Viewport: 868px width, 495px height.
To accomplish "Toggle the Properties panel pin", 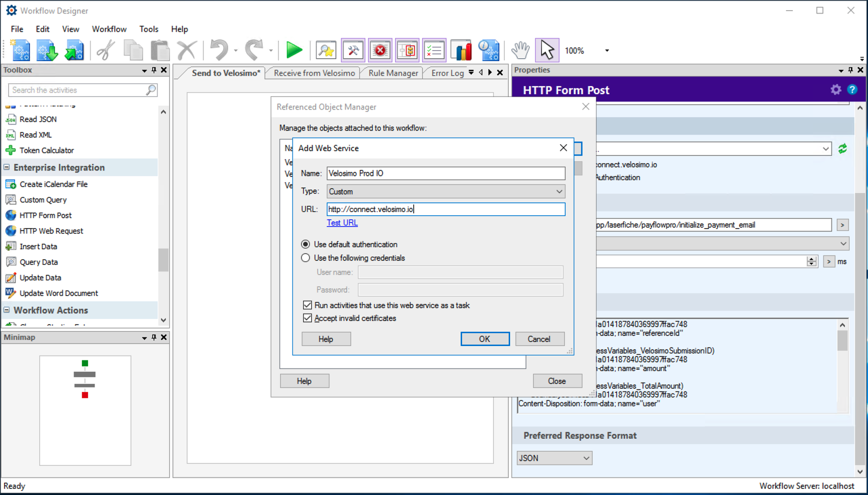I will 850,70.
